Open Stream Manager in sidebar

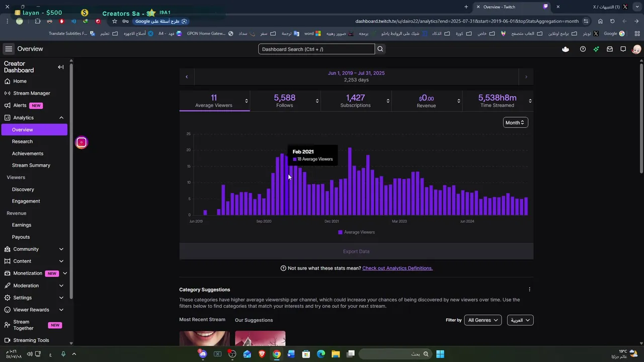pyautogui.click(x=34, y=94)
